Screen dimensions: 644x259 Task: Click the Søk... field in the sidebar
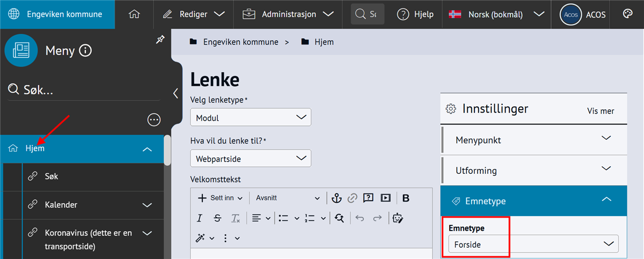[x=83, y=90]
